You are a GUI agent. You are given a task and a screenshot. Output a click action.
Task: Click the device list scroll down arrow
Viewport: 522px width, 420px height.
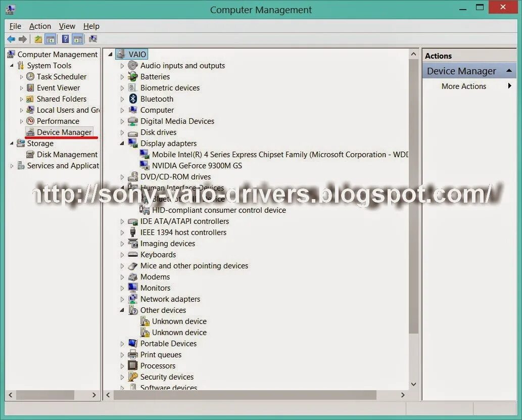[413, 384]
